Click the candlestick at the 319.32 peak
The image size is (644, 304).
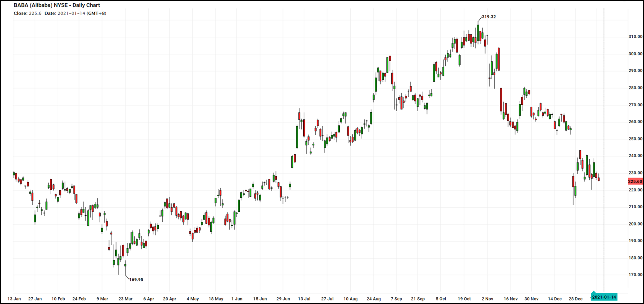pyautogui.click(x=478, y=32)
